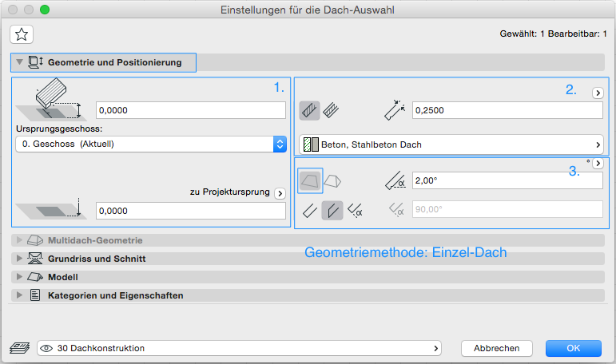
Task: Select the basic (single-layer) roof structure icon
Action: pyautogui.click(x=309, y=110)
